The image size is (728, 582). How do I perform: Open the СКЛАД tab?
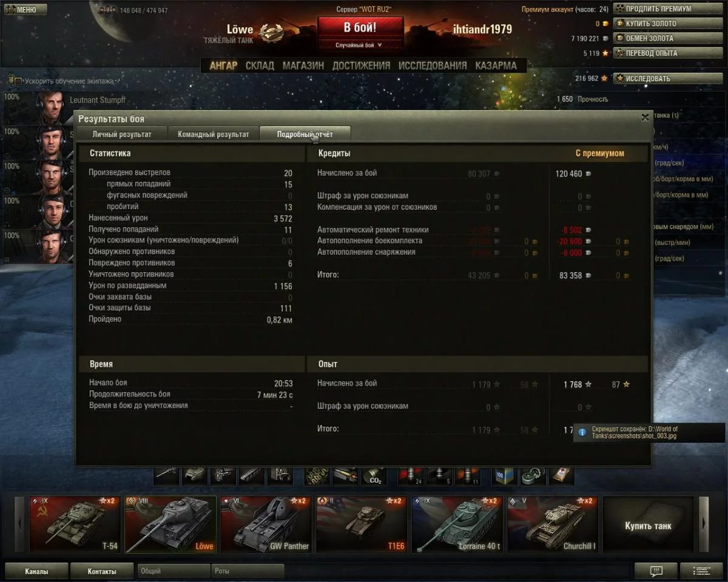click(x=260, y=65)
